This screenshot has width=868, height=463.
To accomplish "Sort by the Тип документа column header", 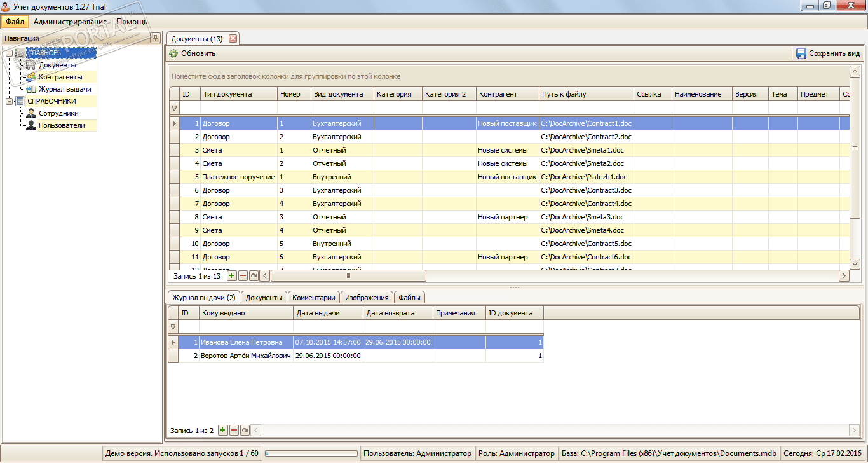I will [239, 94].
